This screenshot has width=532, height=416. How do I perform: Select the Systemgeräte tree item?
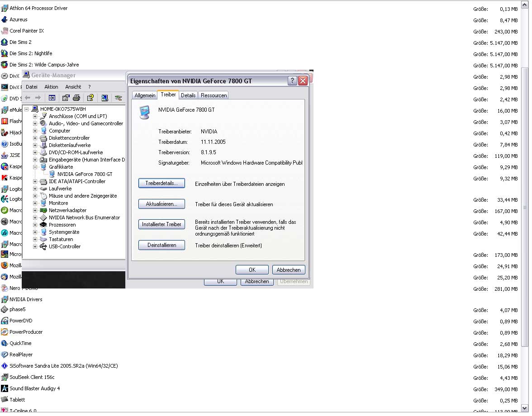click(64, 232)
